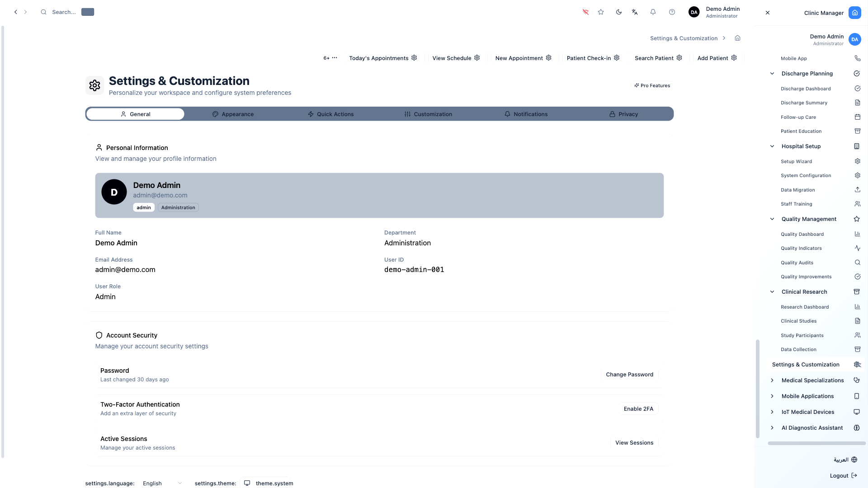Image resolution: width=868 pixels, height=488 pixels.
Task: Click the language translate icon
Action: pyautogui.click(x=635, y=12)
